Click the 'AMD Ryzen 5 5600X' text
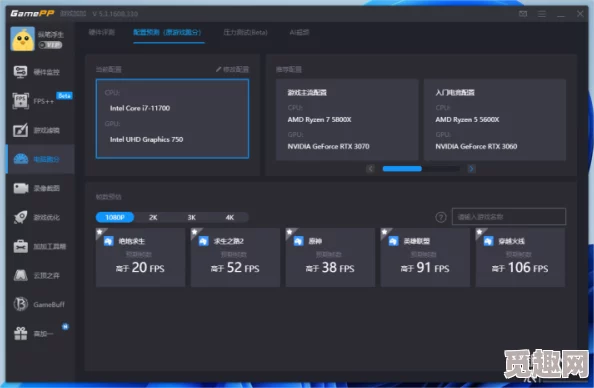This screenshot has width=594, height=388. [x=467, y=119]
